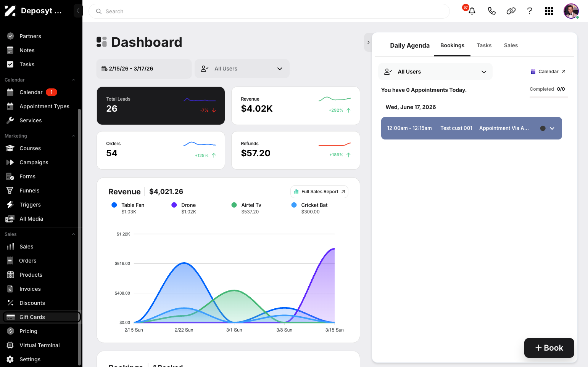Viewport: 588px width, 367px height.
Task: Click the Book button
Action: [549, 348]
